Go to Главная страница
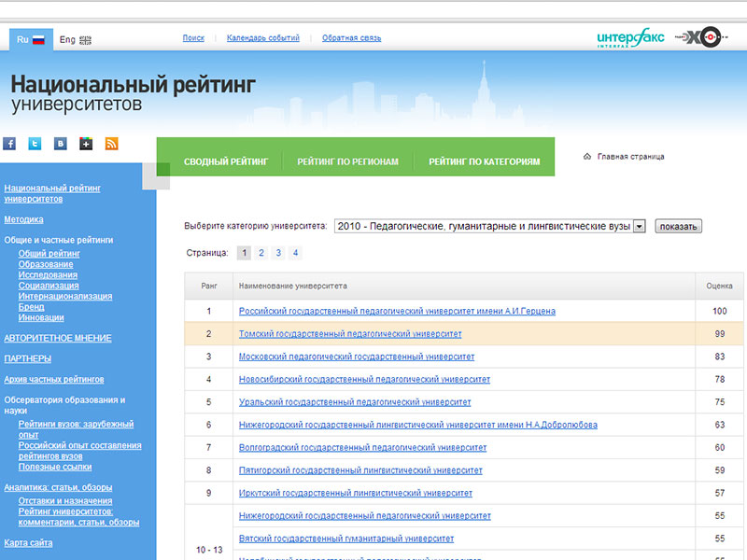This screenshot has height=560, width=747. click(631, 157)
